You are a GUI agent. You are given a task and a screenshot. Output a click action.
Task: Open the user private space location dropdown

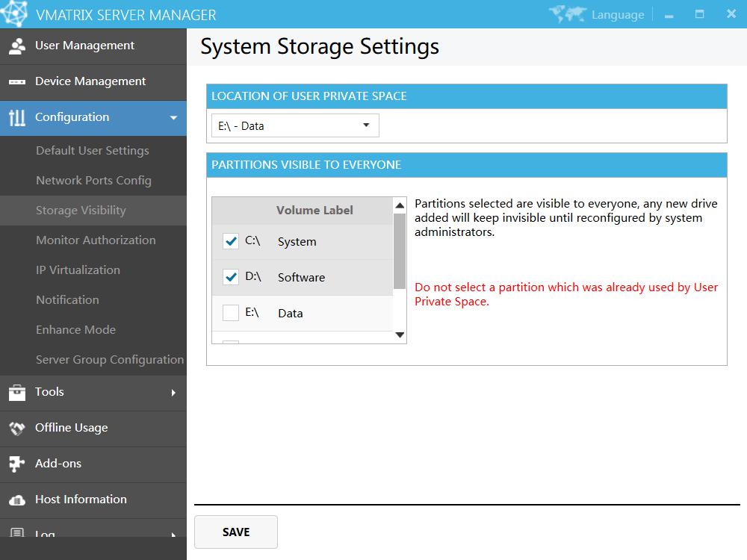click(x=295, y=125)
